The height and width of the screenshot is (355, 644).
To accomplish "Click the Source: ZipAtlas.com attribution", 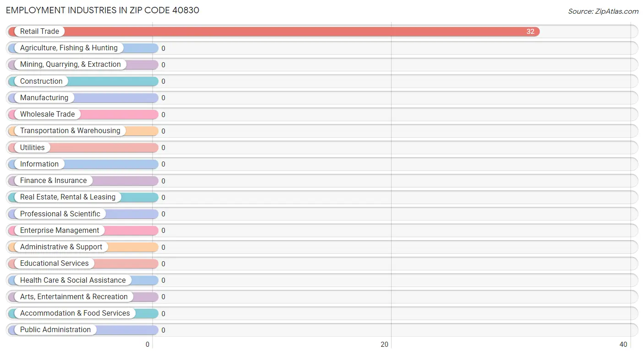I will pyautogui.click(x=603, y=11).
